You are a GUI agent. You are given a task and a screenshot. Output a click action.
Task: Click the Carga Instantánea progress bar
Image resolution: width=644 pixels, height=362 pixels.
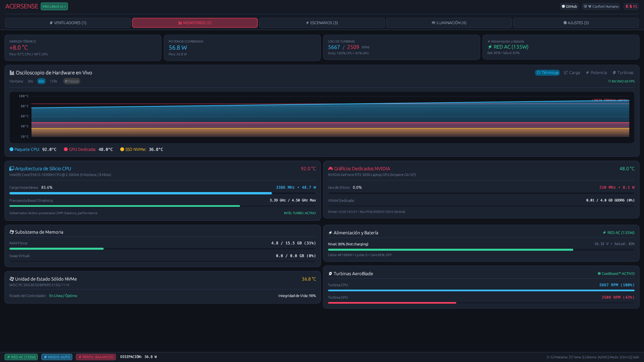pyautogui.click(x=163, y=193)
